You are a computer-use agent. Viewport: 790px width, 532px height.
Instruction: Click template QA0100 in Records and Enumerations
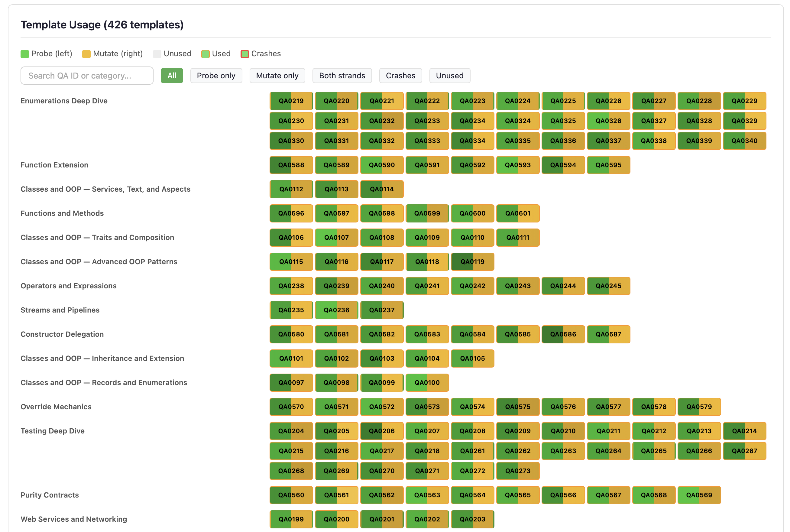click(427, 382)
